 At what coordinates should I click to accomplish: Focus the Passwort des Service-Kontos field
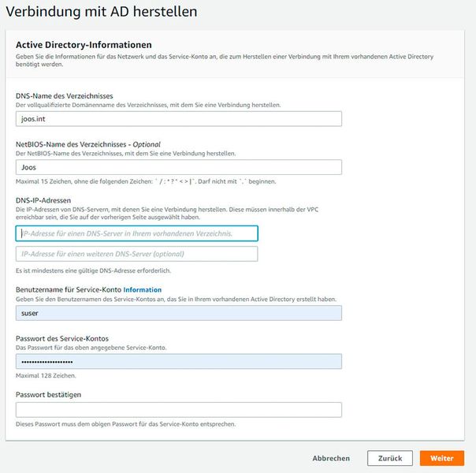178,361
